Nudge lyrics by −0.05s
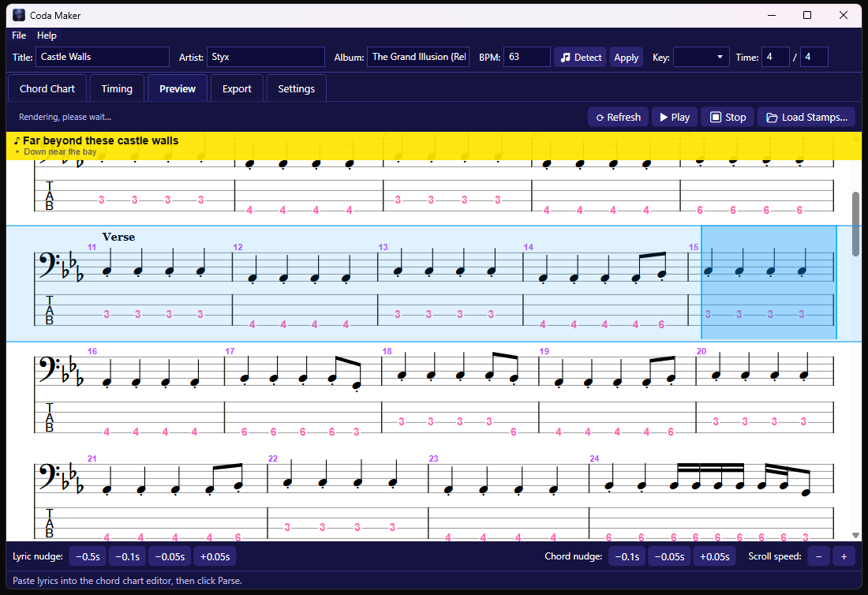This screenshot has width=868, height=595. [170, 556]
